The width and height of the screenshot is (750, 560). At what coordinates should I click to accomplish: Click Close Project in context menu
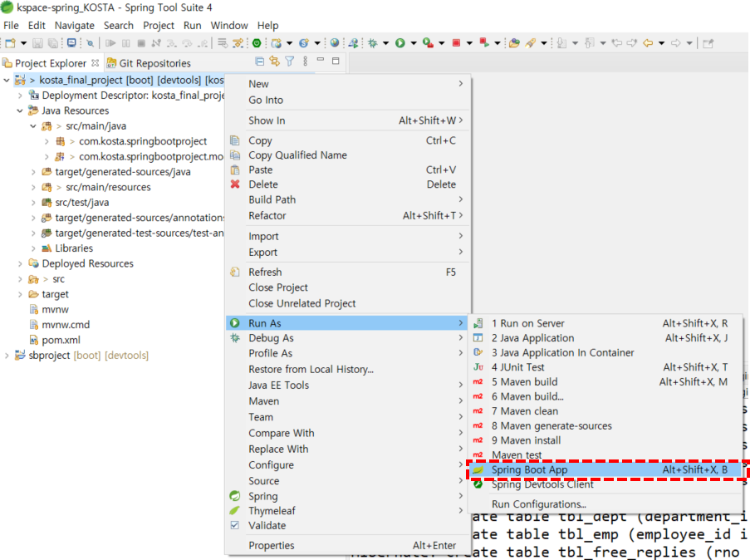[x=348, y=287]
